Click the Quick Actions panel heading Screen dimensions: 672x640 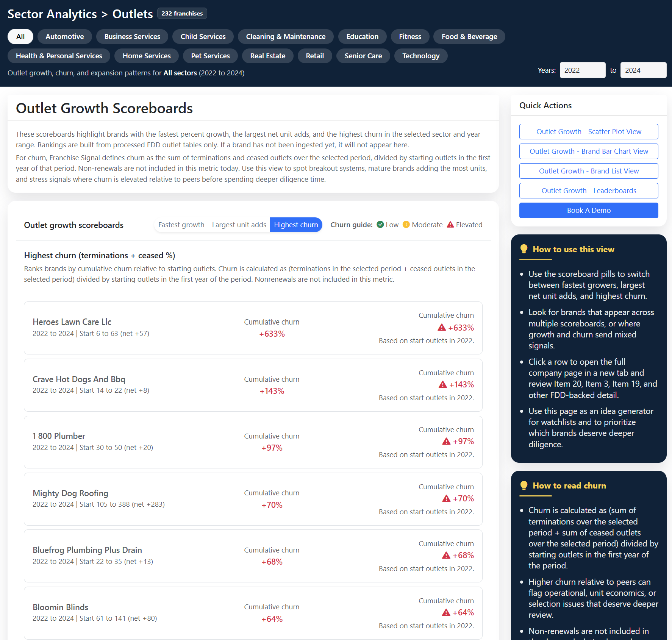[x=545, y=106]
